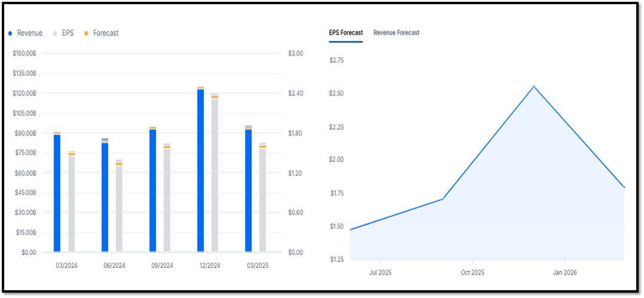
Task: Click the last point of the EPS forecast line
Action: (x=624, y=187)
